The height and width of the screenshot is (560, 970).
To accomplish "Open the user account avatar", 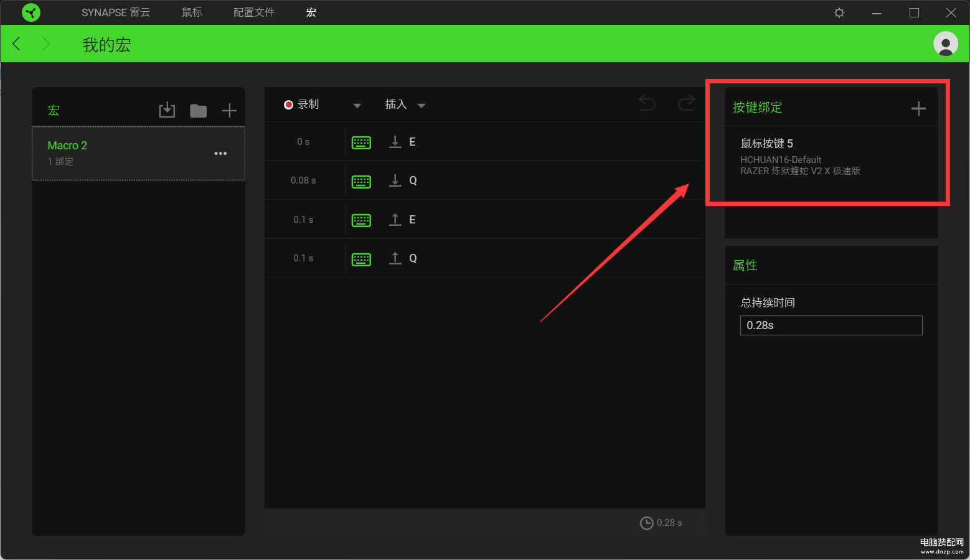I will [x=945, y=44].
